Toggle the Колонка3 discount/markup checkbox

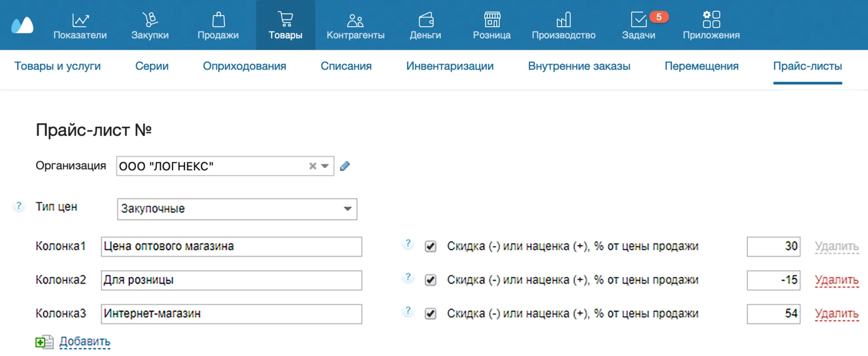click(x=430, y=313)
